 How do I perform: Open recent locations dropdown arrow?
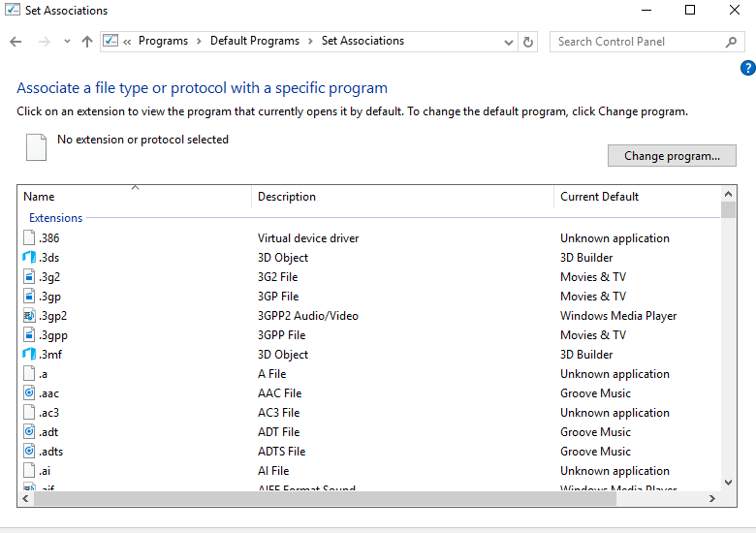67,42
